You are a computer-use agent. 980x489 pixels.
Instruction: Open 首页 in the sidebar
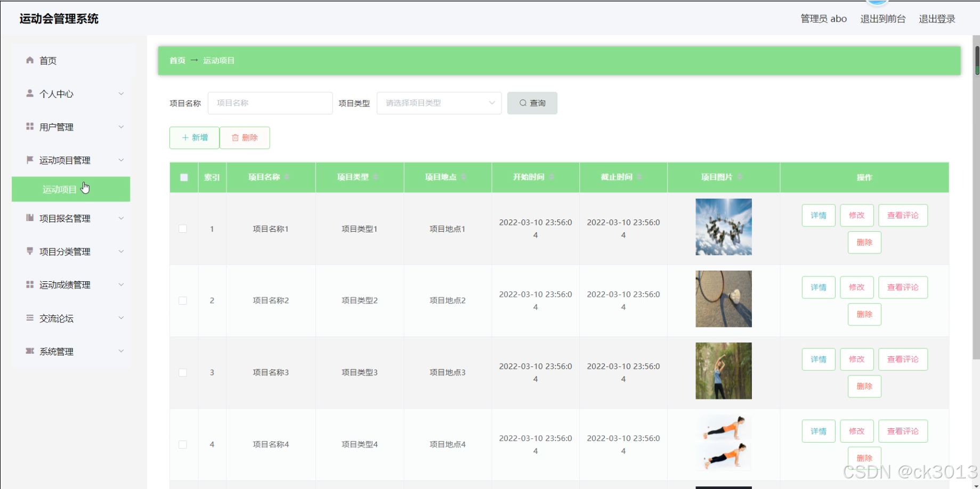[x=74, y=61]
